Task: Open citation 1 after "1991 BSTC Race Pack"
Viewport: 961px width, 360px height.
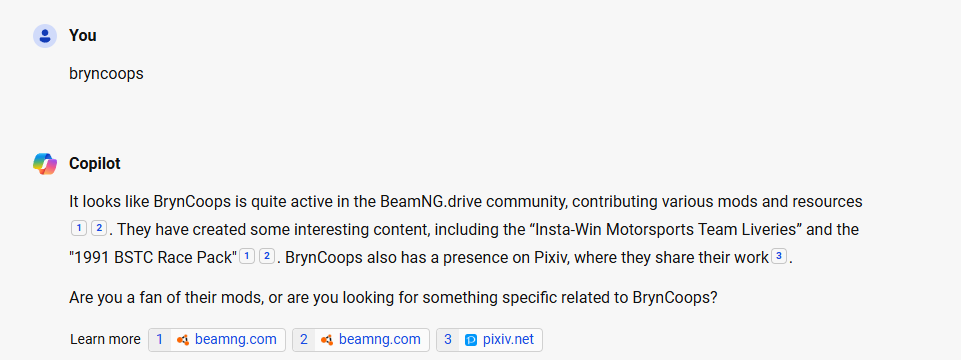Action: coord(246,256)
